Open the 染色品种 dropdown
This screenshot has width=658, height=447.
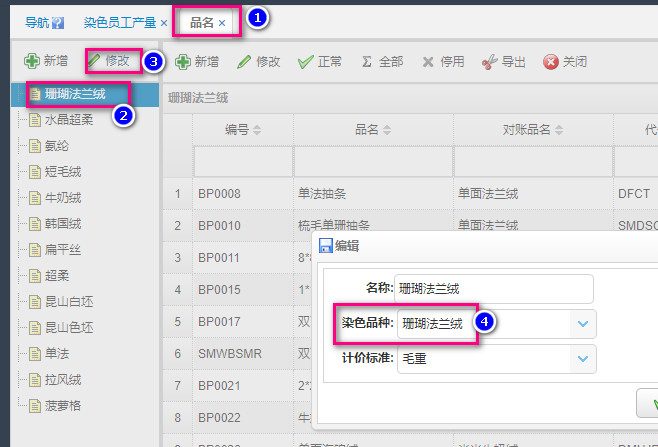click(x=582, y=324)
